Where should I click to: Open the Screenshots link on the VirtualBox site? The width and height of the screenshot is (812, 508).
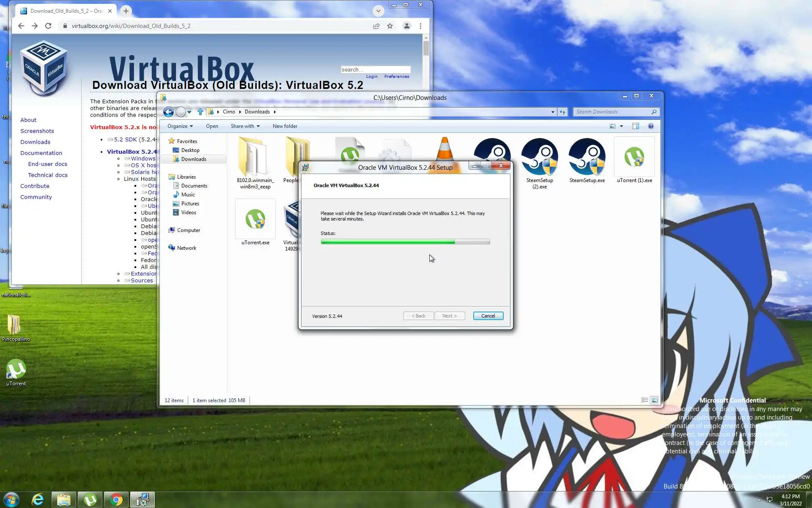(x=37, y=131)
